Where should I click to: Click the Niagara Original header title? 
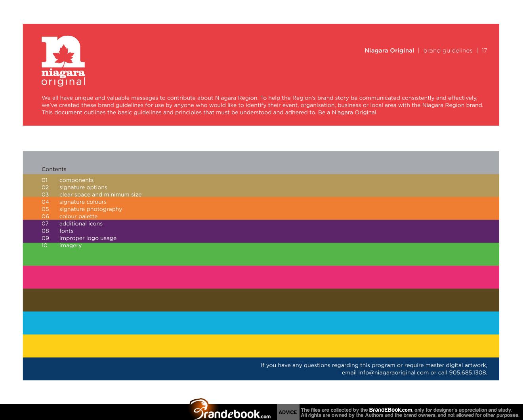pyautogui.click(x=389, y=51)
